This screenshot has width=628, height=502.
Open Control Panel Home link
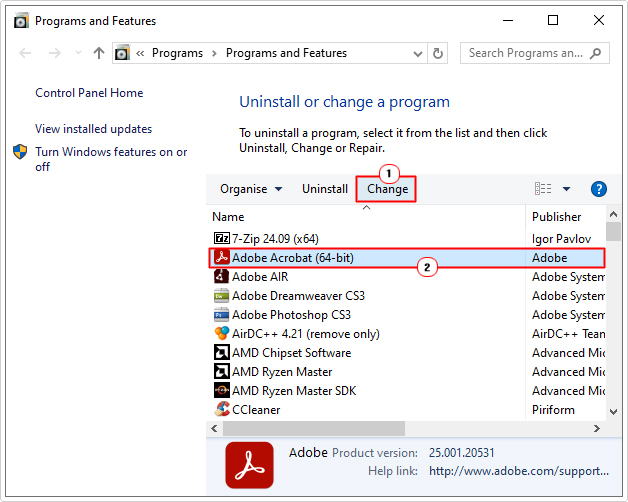[89, 93]
